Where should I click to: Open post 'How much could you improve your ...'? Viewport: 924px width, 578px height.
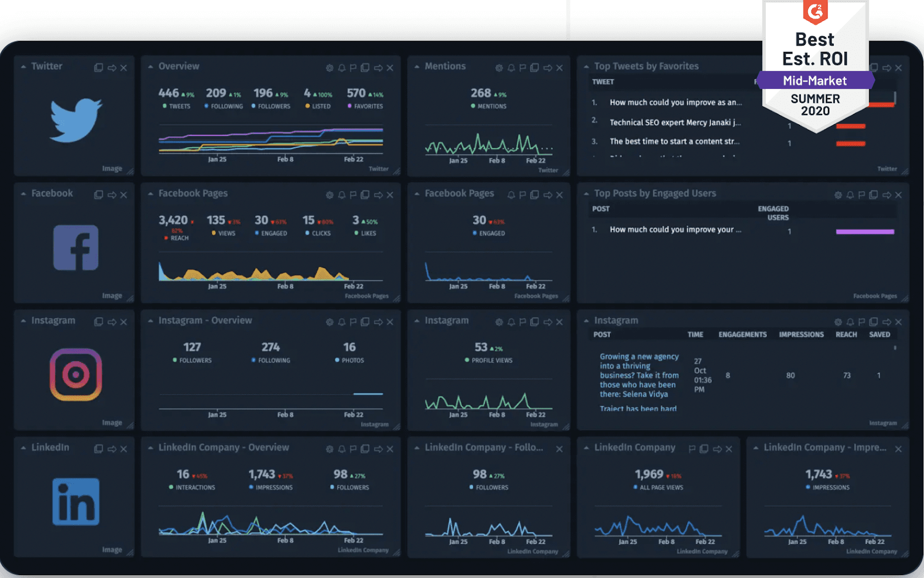click(676, 230)
